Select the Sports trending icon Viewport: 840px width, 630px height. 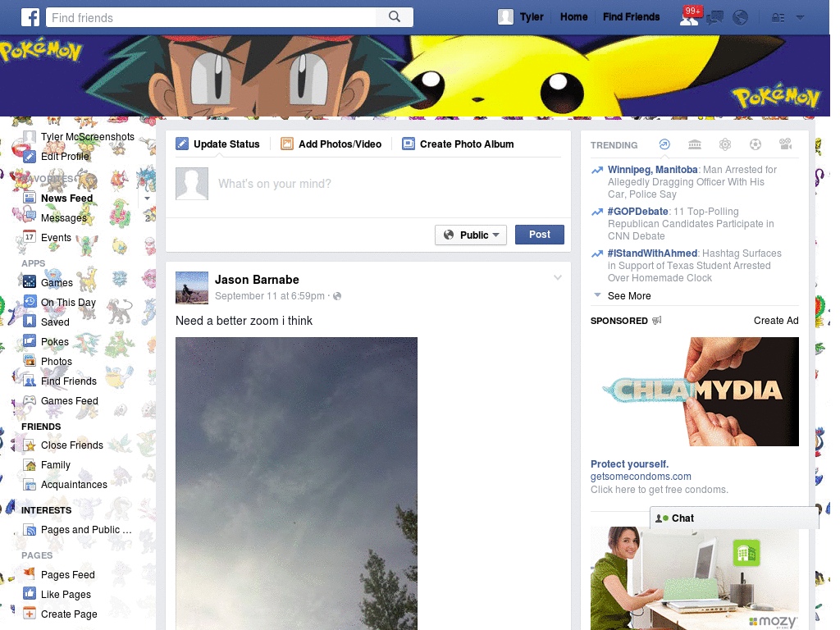coord(756,144)
